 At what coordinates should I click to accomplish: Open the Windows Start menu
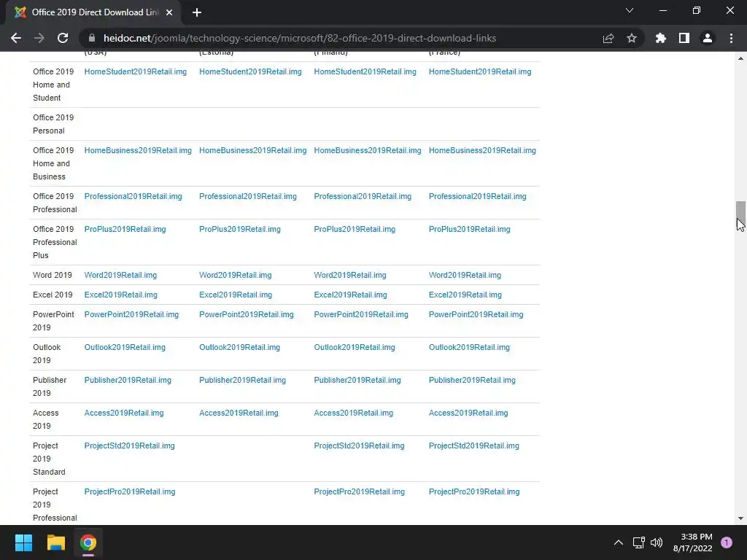pos(23,542)
